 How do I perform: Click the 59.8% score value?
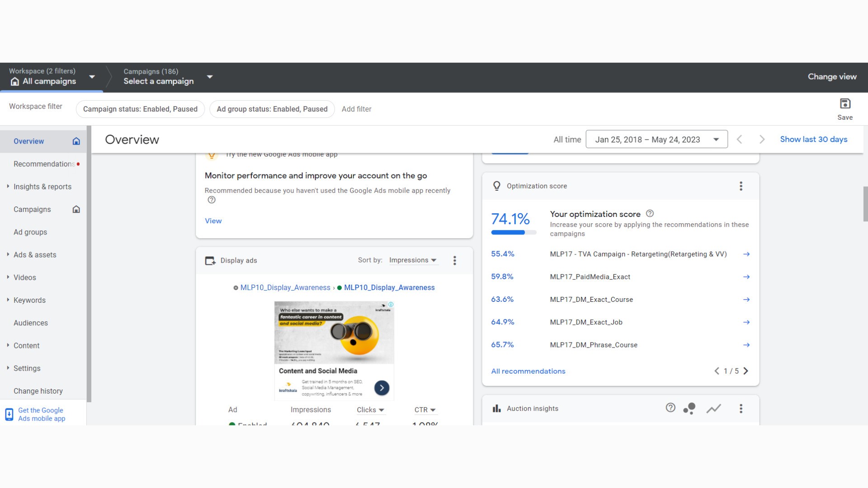(502, 277)
